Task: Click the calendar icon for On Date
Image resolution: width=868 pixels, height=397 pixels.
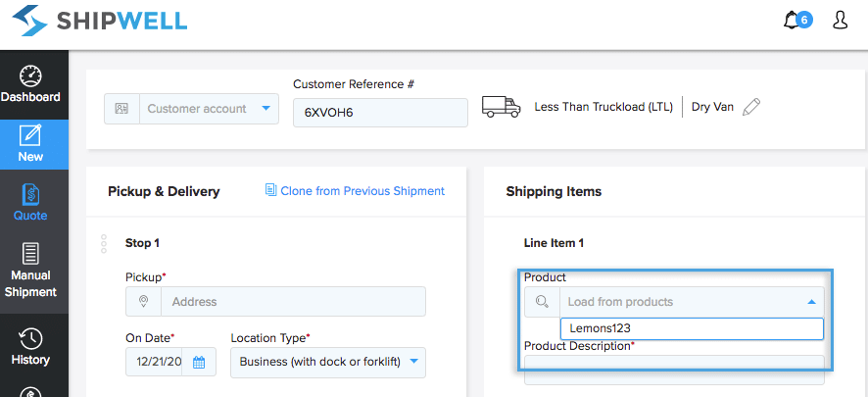Action: point(199,362)
